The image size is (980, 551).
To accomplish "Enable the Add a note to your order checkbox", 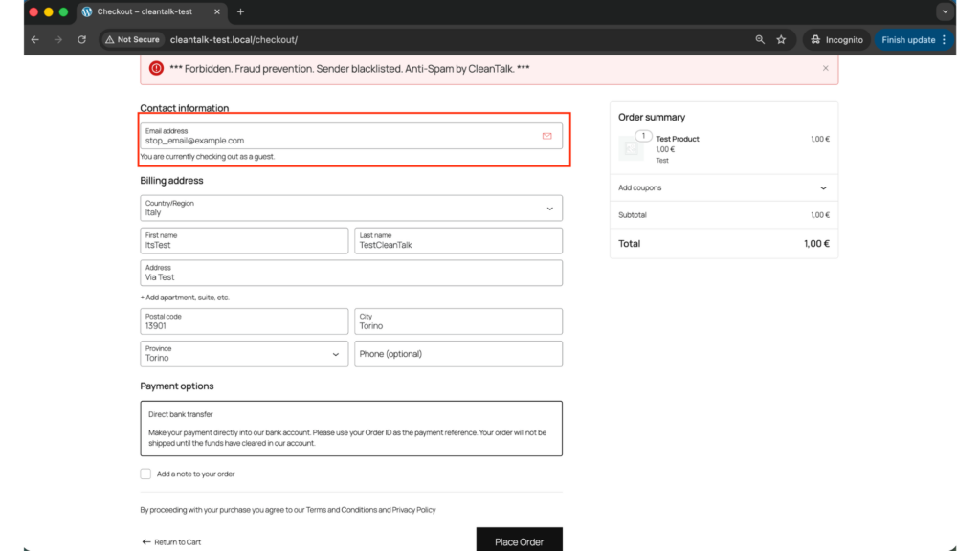I will click(x=145, y=474).
